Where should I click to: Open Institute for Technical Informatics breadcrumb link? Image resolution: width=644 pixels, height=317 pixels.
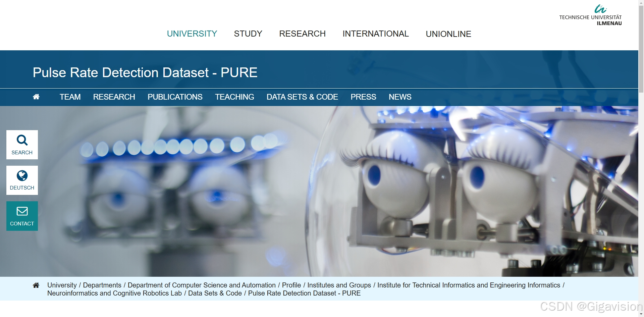[469, 285]
